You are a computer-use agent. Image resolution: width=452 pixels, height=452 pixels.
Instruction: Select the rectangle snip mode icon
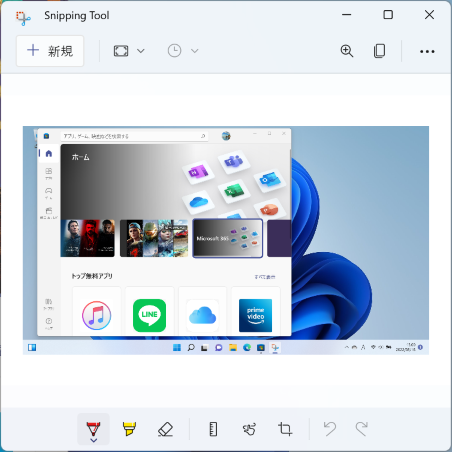[121, 51]
